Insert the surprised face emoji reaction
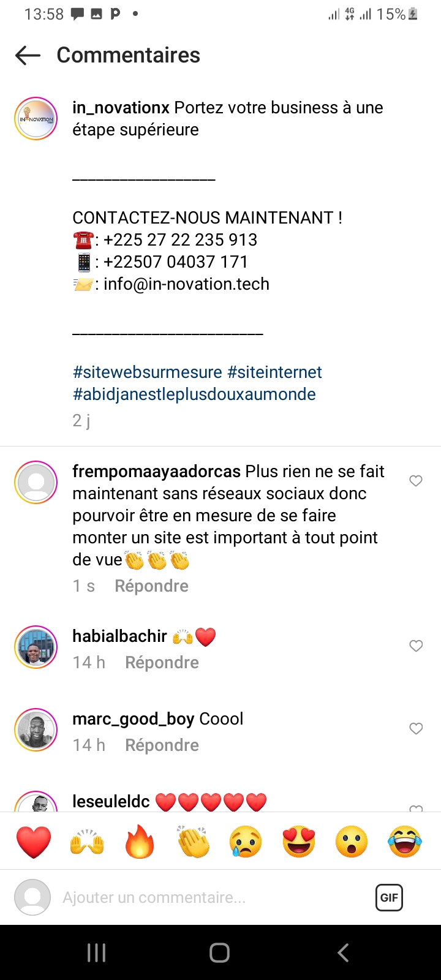This screenshot has height=980, width=441. pyautogui.click(x=352, y=842)
